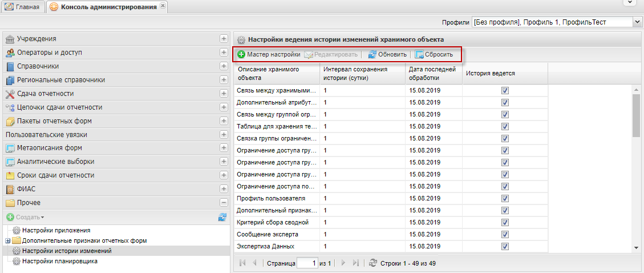Toggle checkbox for Критерий сбора сводной

pyautogui.click(x=505, y=222)
